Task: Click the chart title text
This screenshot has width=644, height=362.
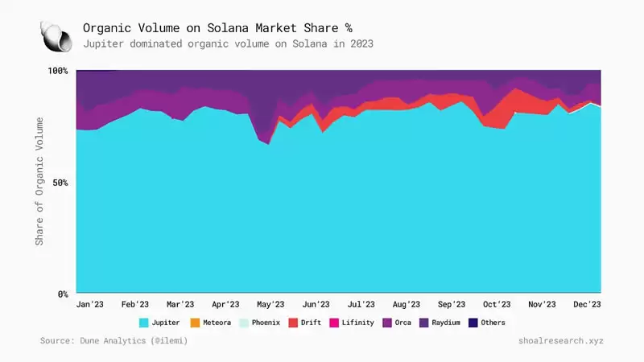Action: click(x=217, y=28)
